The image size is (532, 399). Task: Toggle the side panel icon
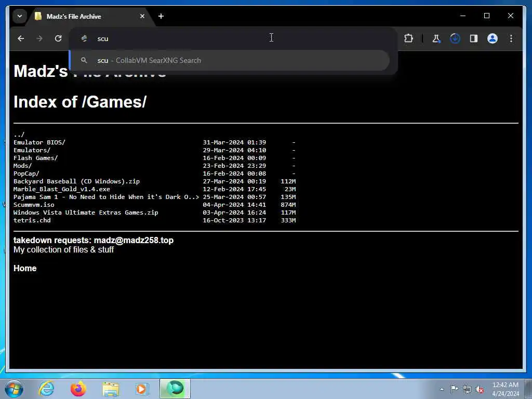474,38
